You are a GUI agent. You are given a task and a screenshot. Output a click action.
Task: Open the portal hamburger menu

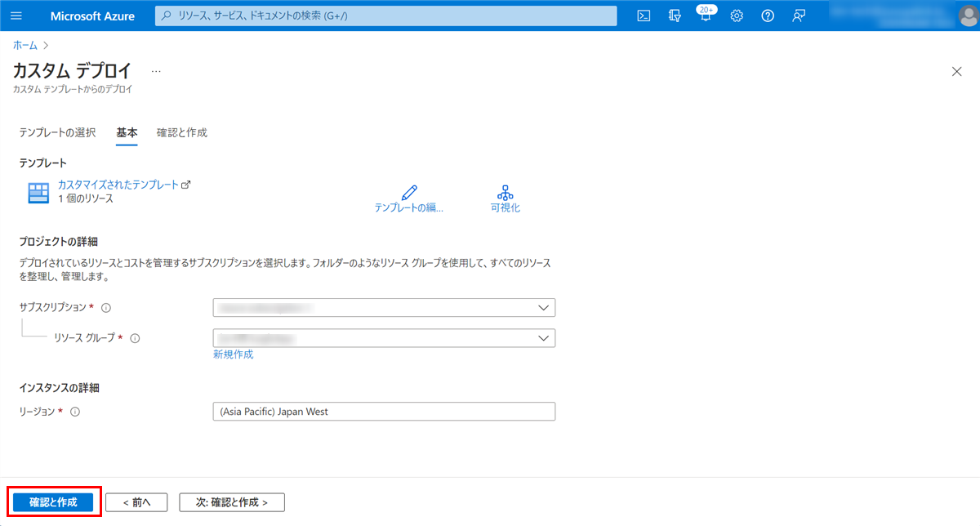click(x=16, y=16)
